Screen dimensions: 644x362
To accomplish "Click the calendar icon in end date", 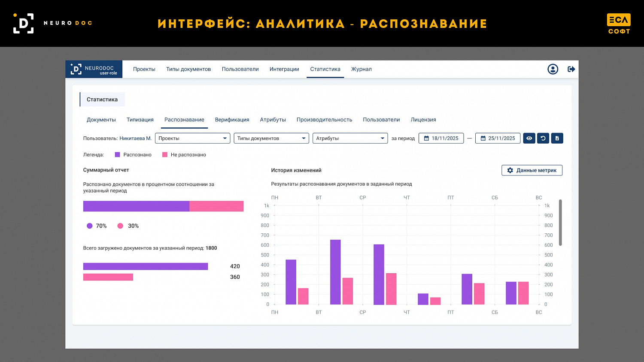I will pyautogui.click(x=483, y=138).
